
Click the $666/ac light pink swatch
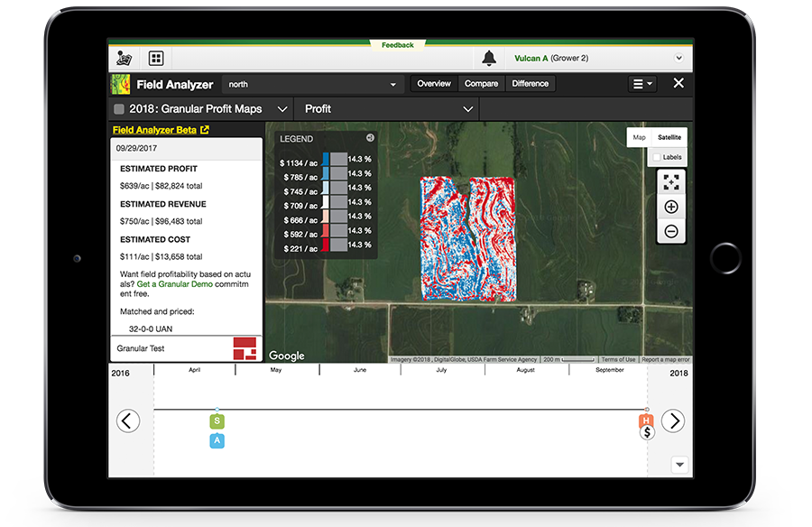pos(326,216)
